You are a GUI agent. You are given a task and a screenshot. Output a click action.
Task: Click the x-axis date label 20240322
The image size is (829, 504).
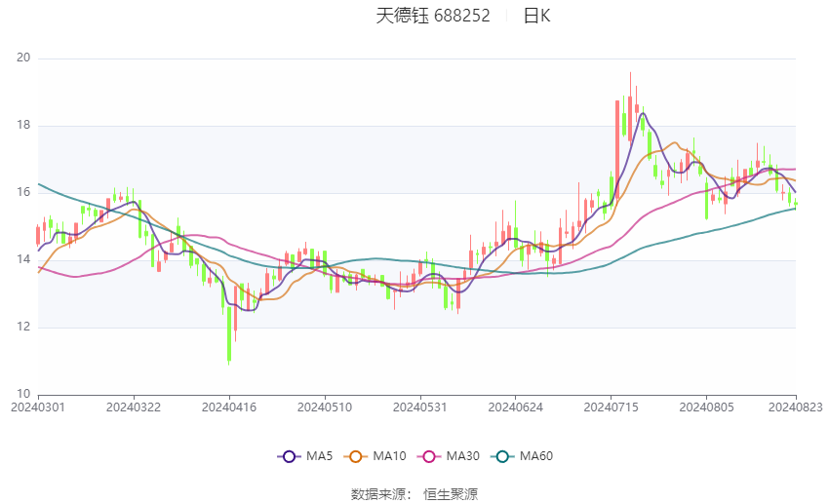pos(134,407)
